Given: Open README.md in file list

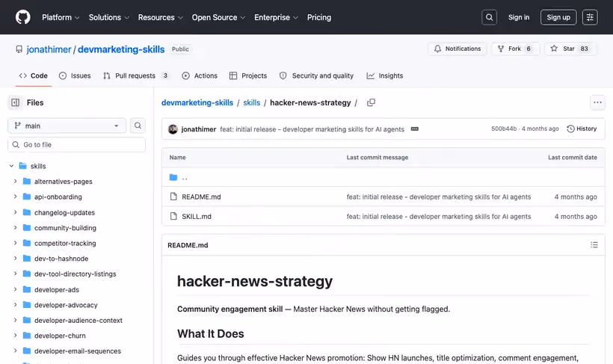Looking at the screenshot, I should (x=201, y=197).
